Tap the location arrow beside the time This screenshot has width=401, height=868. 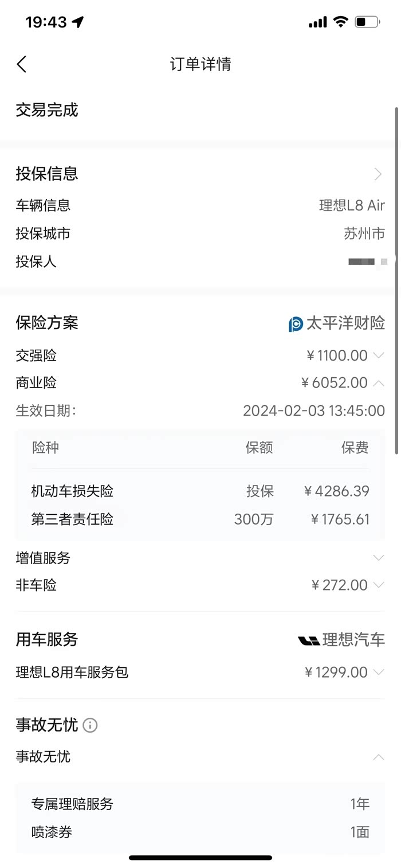tap(78, 22)
